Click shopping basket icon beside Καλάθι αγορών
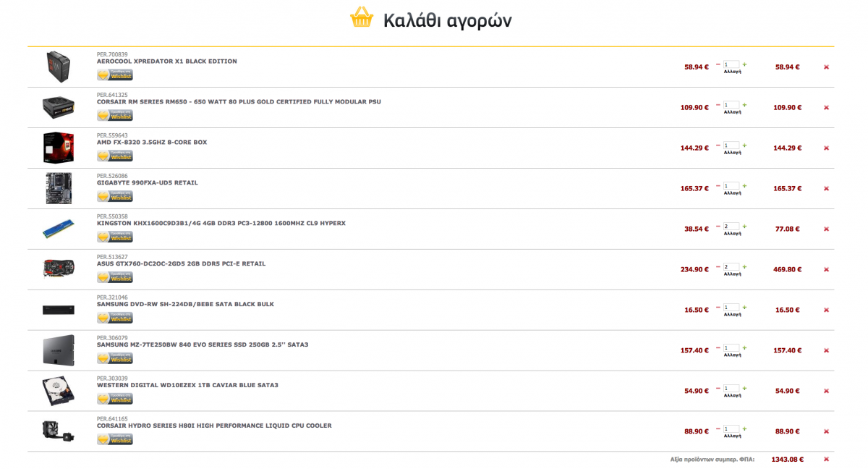The image size is (868, 469). [x=361, y=17]
